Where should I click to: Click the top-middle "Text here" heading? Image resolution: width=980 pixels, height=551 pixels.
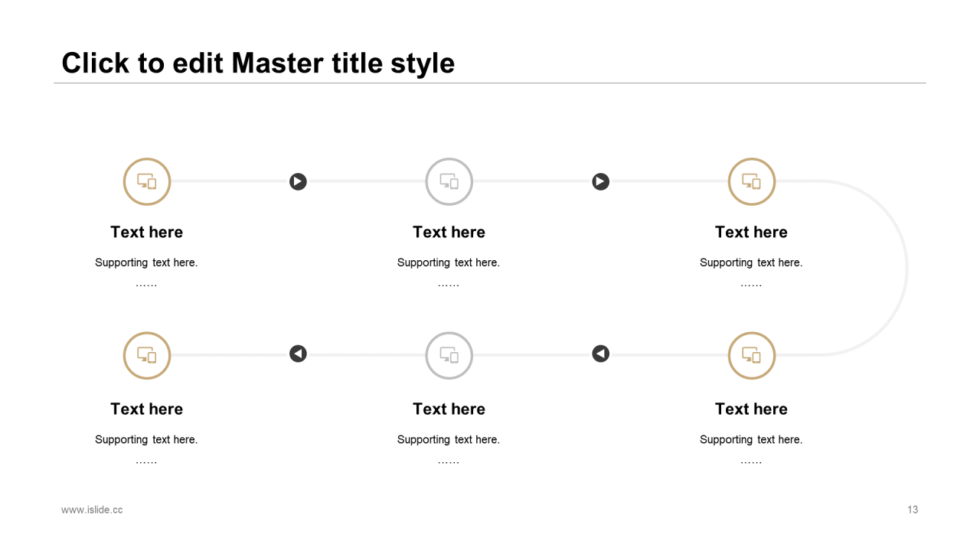point(449,232)
